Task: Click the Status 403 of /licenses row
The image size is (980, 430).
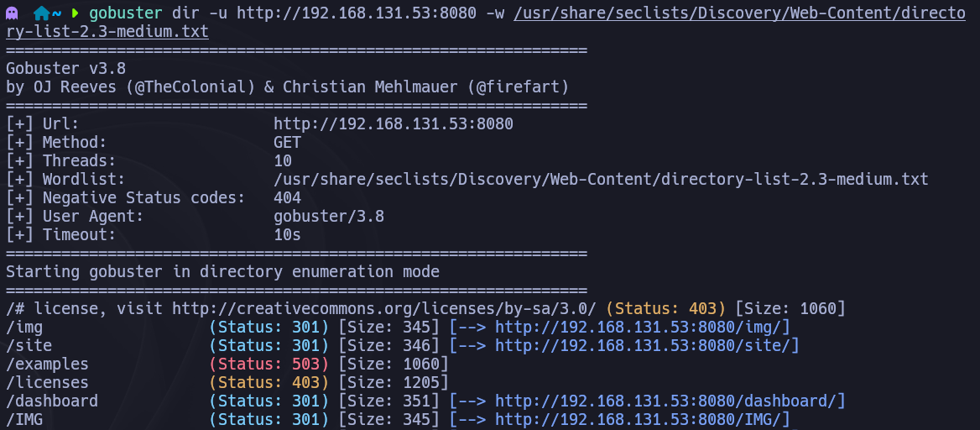Action: (x=268, y=383)
